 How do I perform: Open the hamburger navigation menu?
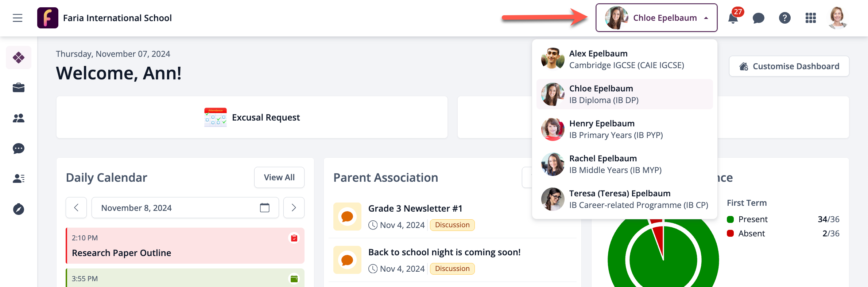[18, 18]
